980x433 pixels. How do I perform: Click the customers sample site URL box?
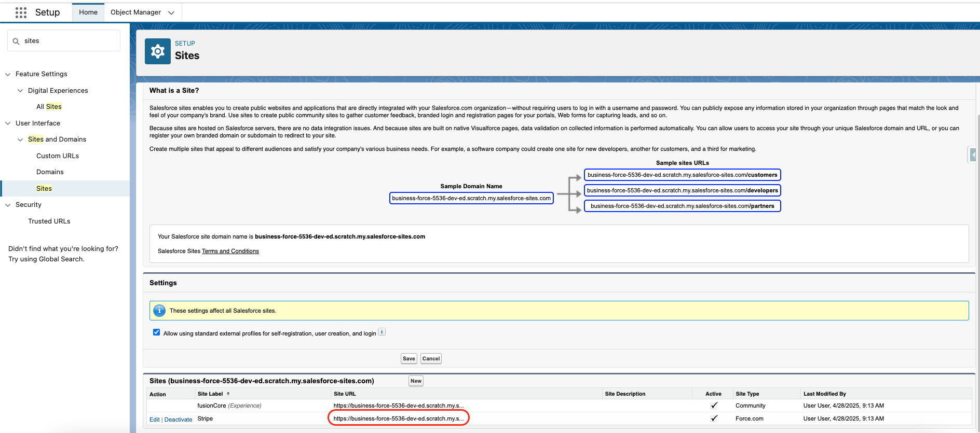(683, 175)
